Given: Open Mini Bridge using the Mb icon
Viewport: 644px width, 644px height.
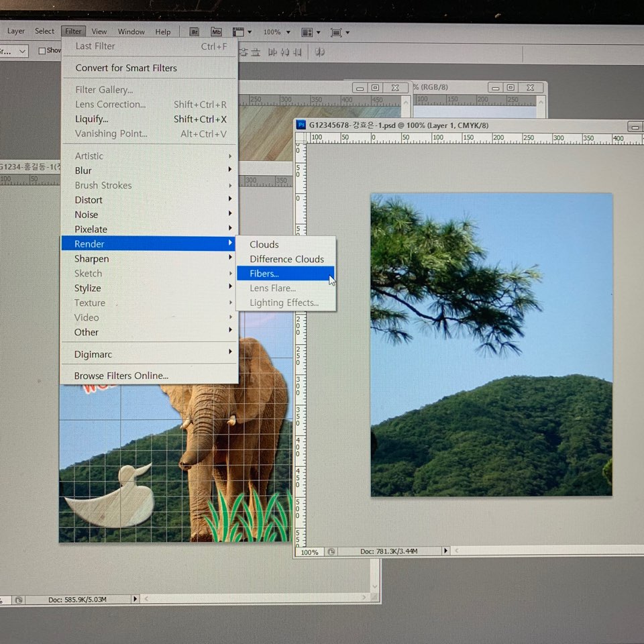Looking at the screenshot, I should click(216, 32).
